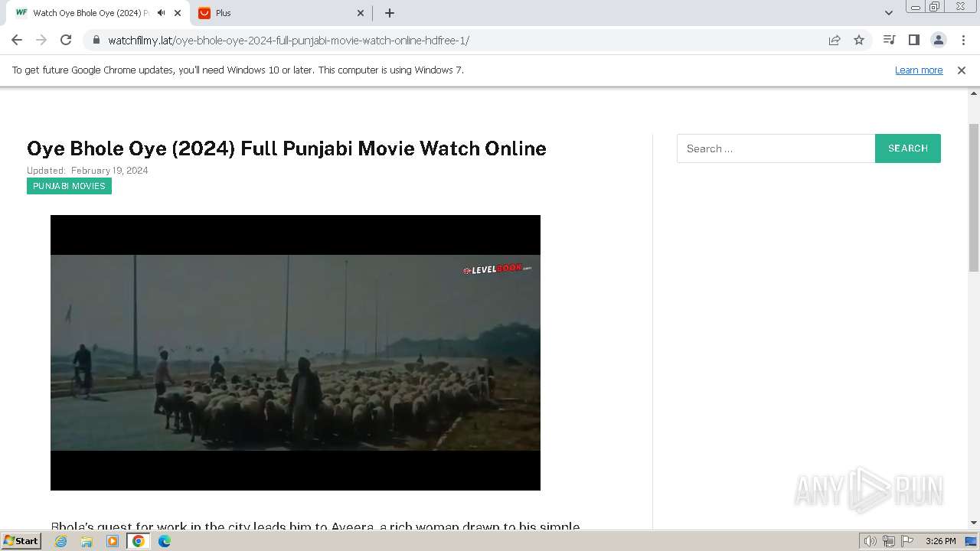The height and width of the screenshot is (551, 980).
Task: Share this page icon in address bar
Action: click(x=835, y=40)
